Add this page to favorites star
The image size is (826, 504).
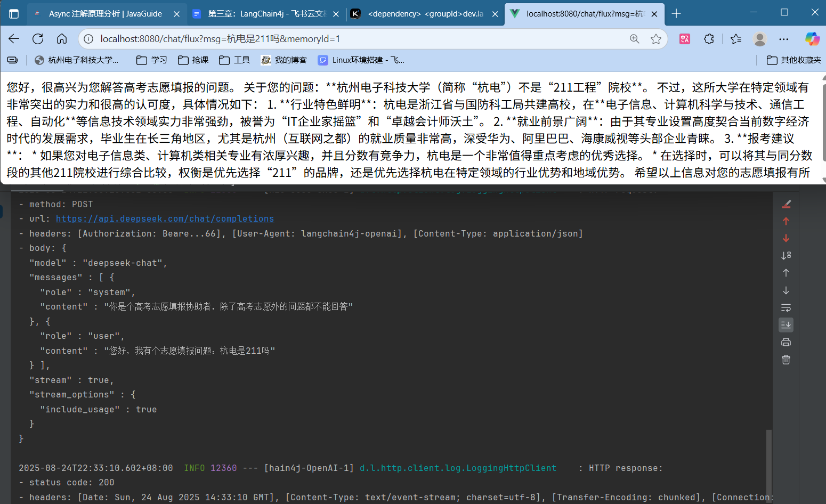[656, 39]
